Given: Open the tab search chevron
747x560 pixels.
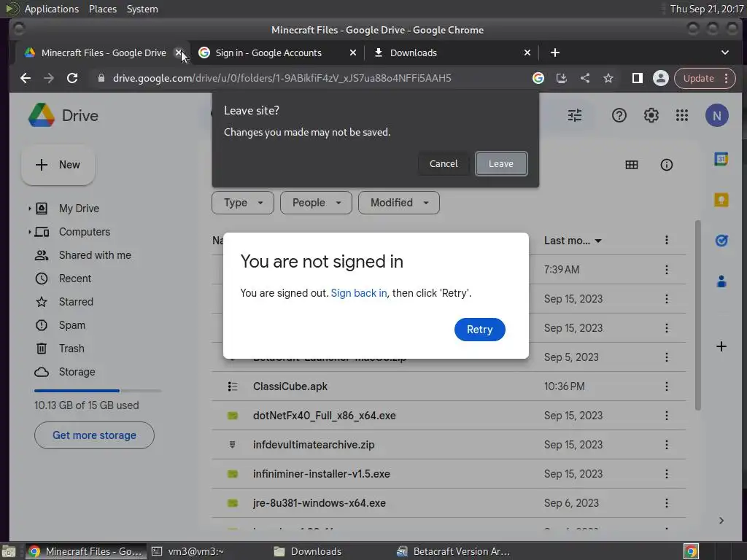Looking at the screenshot, I should point(724,52).
